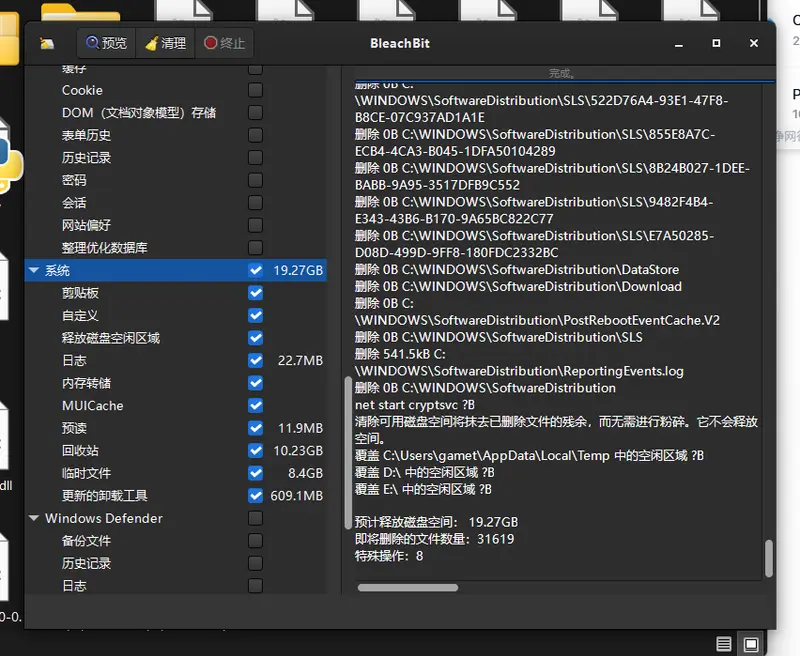Select the 自定义 item
Viewport: 800px width, 656px height.
click(x=80, y=315)
